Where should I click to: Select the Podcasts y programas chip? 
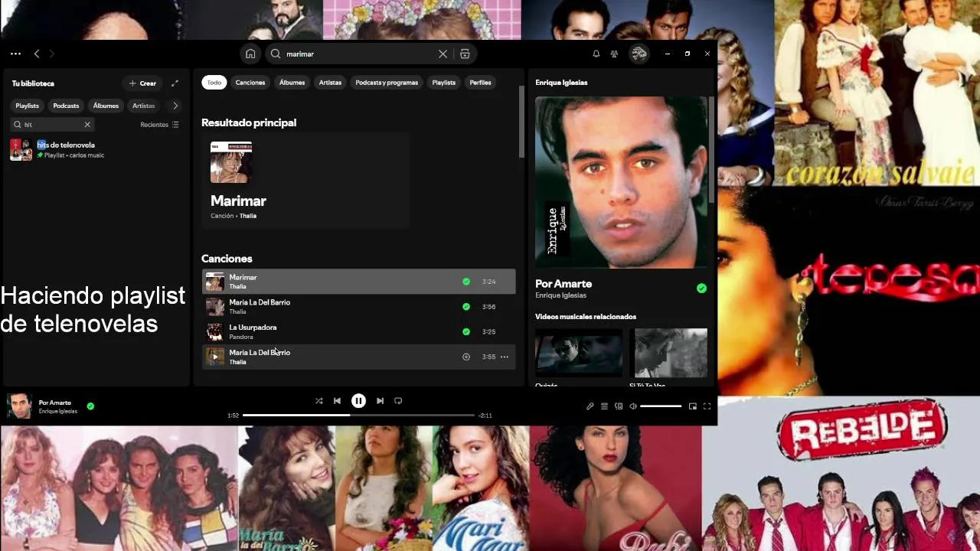point(387,83)
